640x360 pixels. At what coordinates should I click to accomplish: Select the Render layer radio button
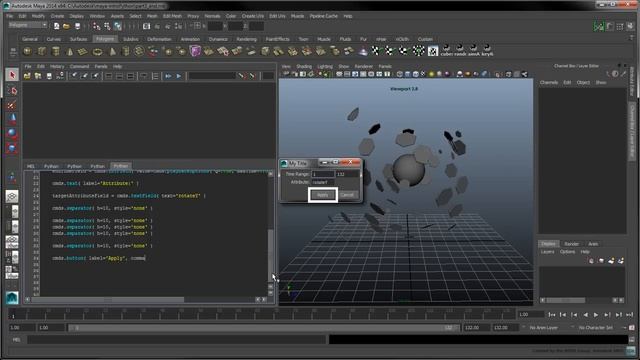coord(571,244)
